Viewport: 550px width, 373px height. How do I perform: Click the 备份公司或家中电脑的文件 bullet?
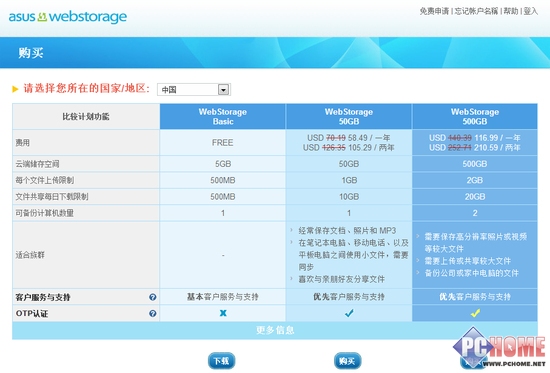471,273
